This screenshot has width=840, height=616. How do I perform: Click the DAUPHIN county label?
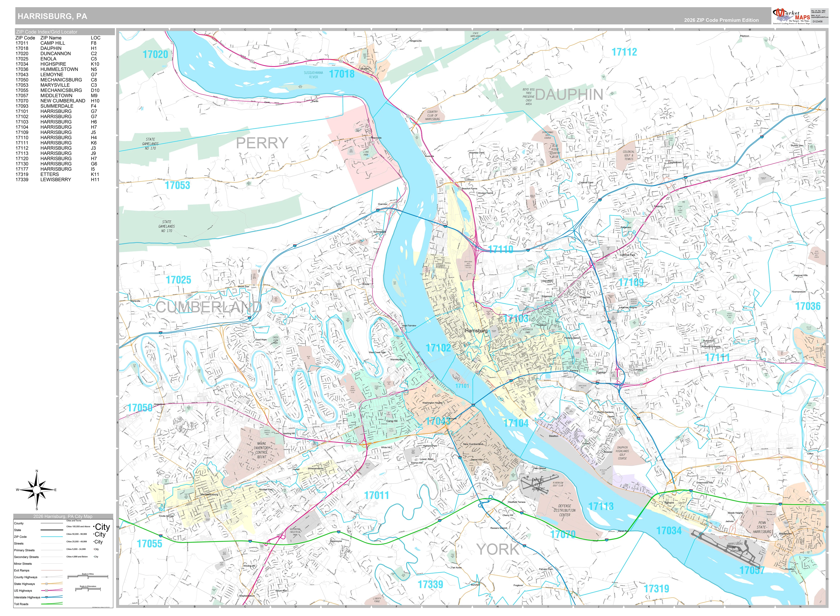point(569,95)
